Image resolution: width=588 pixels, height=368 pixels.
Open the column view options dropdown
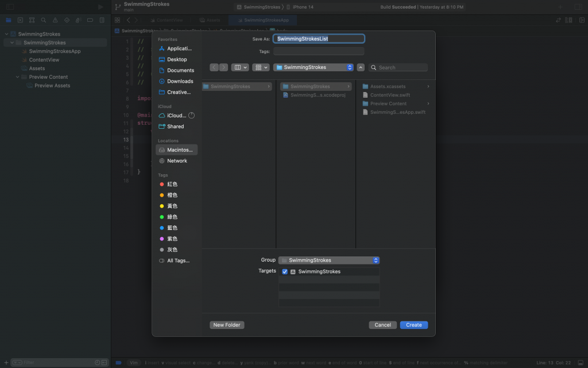239,67
